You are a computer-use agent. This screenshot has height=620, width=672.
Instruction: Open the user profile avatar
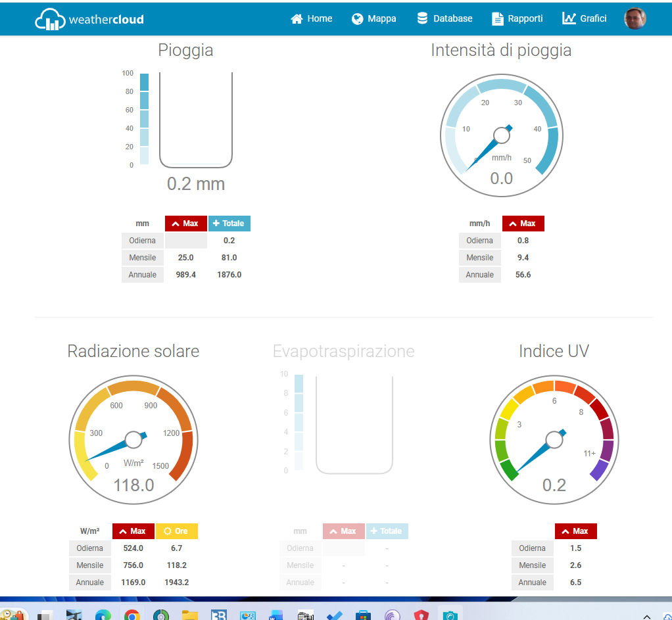click(x=635, y=19)
